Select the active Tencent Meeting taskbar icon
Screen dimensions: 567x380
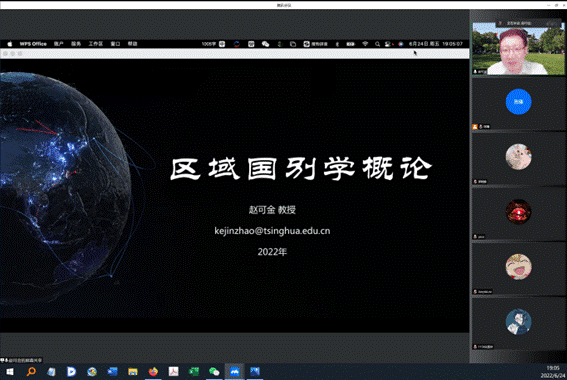[x=235, y=371]
